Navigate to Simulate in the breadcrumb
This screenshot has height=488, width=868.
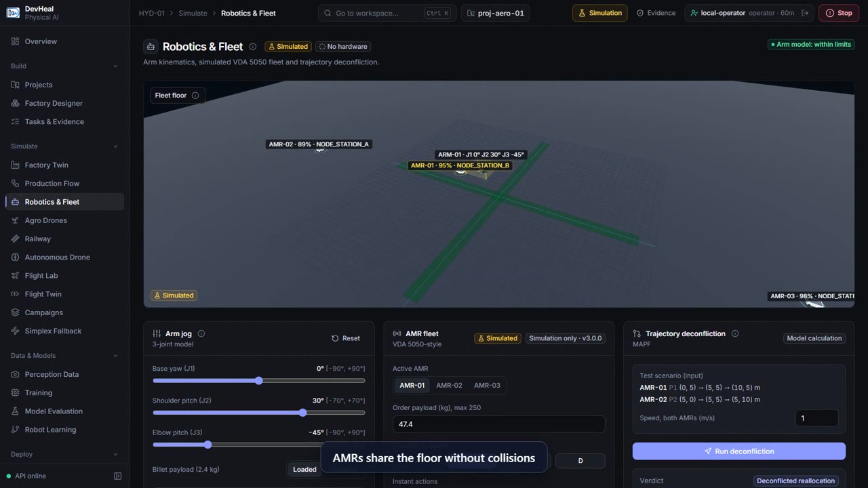[x=193, y=13]
